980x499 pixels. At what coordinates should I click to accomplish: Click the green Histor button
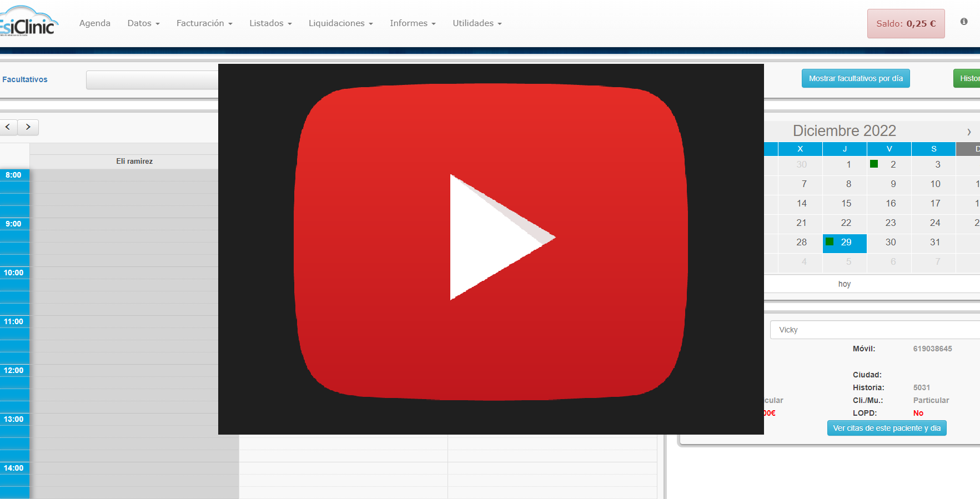[x=967, y=78]
